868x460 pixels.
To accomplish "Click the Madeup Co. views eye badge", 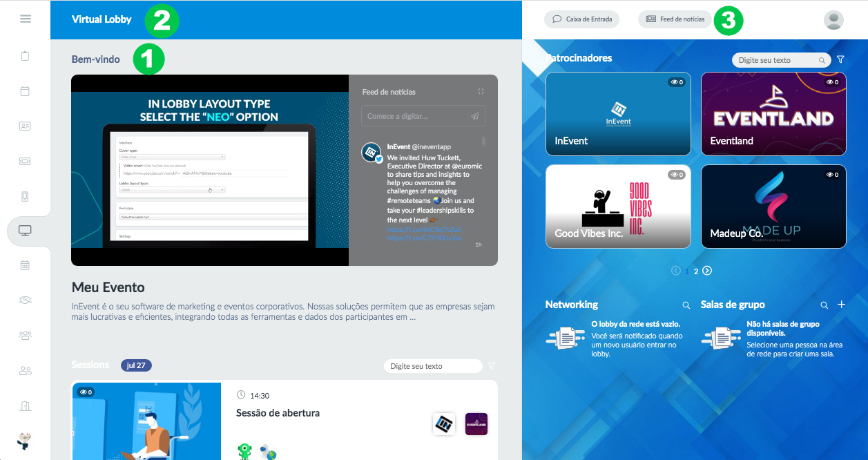I will pos(832,175).
